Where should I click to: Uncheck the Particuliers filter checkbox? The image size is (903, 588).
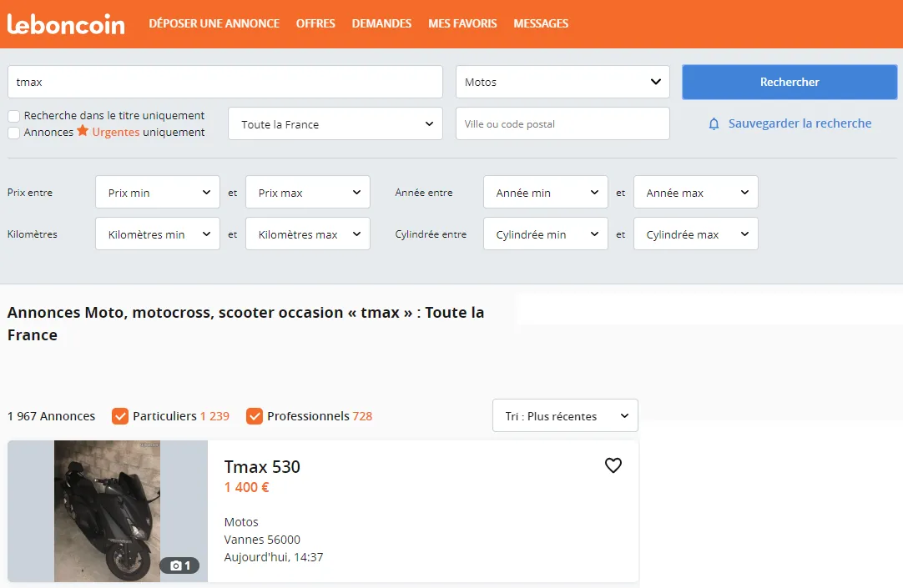(120, 416)
